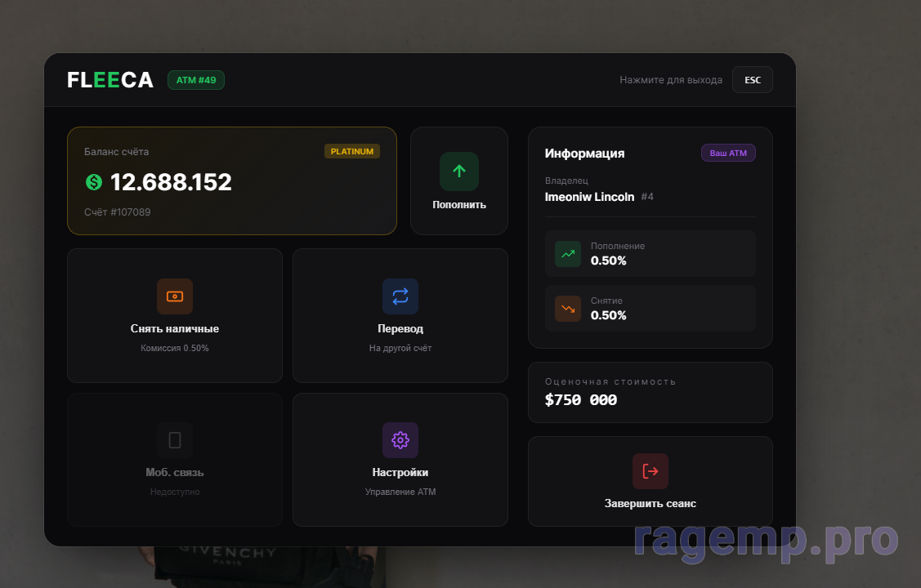Viewport: 921px width, 588px height.
Task: Click the $750 000 estimated value
Action: pos(581,400)
